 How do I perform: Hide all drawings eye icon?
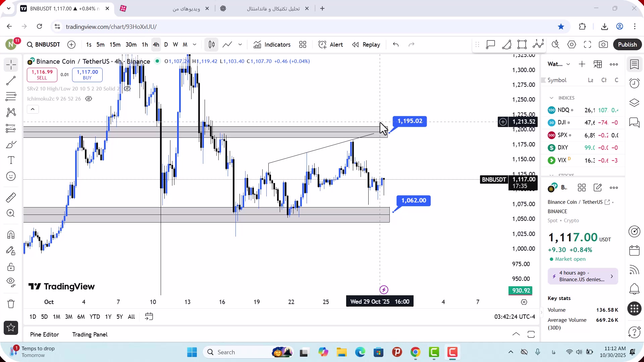click(x=11, y=283)
